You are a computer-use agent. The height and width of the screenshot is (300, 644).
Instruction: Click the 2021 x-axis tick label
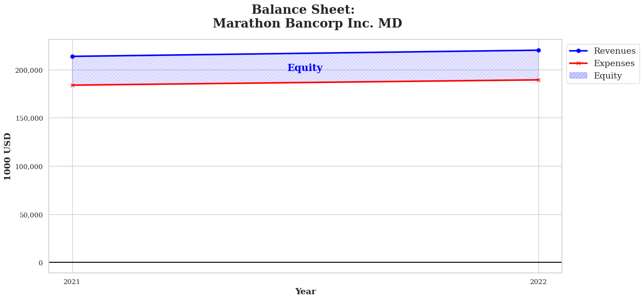point(72,282)
